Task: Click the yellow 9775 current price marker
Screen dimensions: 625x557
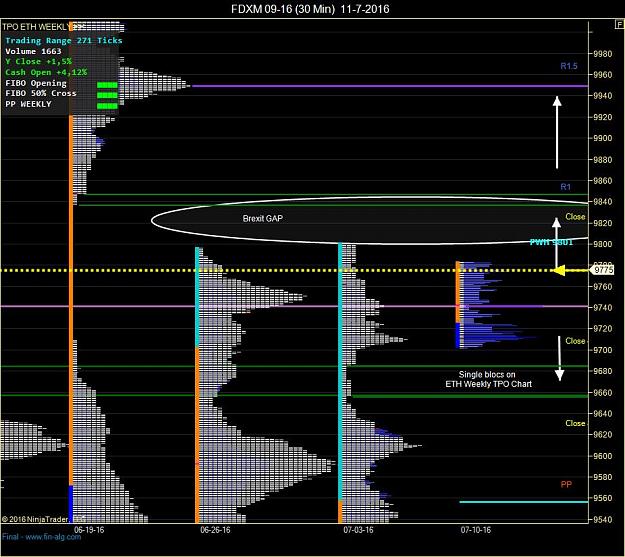Action: [603, 270]
